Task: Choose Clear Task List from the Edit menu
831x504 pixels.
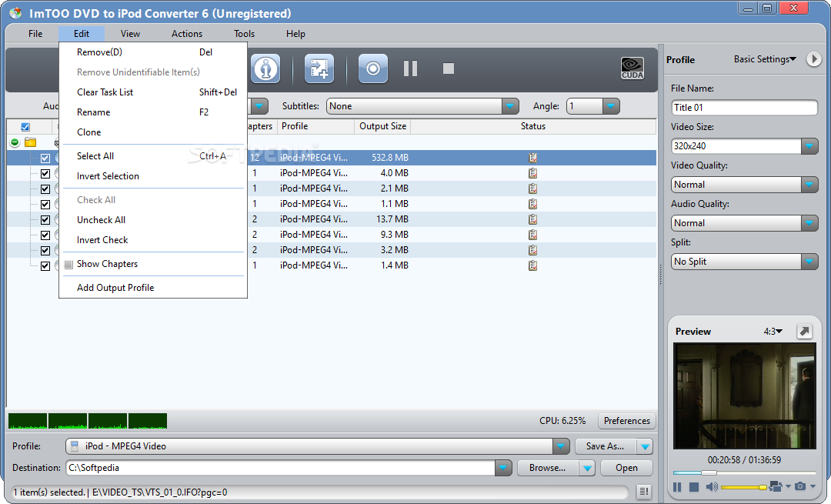Action: click(153, 92)
